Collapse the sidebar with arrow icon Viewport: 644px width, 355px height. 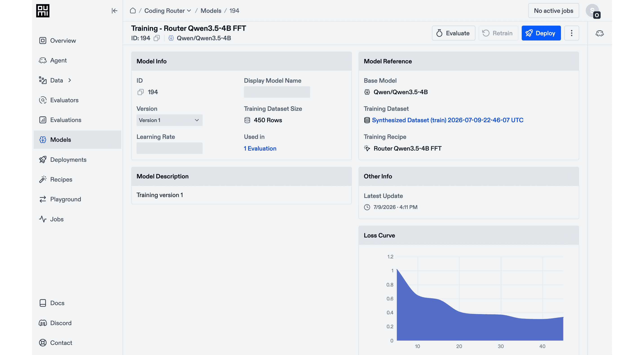pos(115,11)
